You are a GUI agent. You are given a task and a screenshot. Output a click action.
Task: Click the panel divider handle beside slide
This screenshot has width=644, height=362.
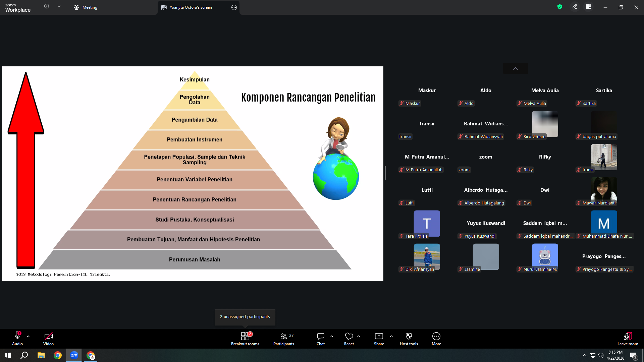(385, 173)
